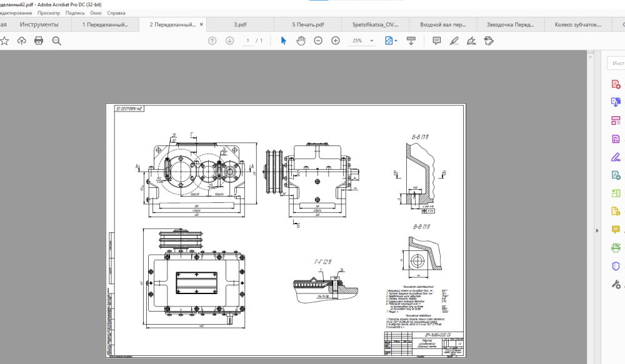Open the Create PDF tool in right panel

click(x=616, y=84)
